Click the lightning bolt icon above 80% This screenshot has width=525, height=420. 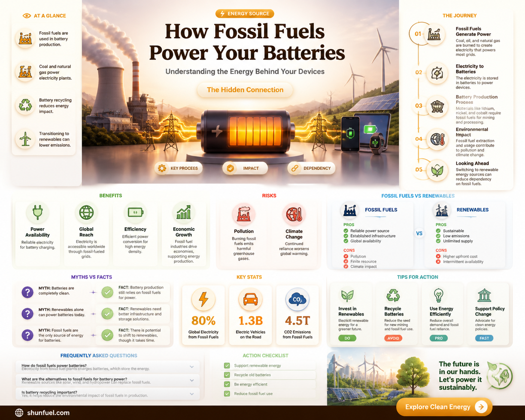coord(203,299)
